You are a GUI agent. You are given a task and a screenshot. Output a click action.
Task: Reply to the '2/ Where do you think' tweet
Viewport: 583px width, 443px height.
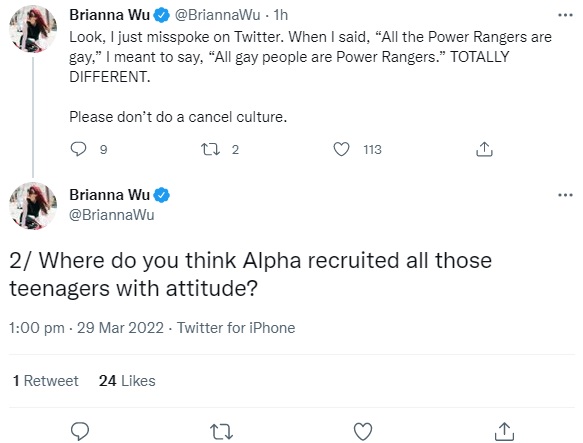tap(80, 431)
